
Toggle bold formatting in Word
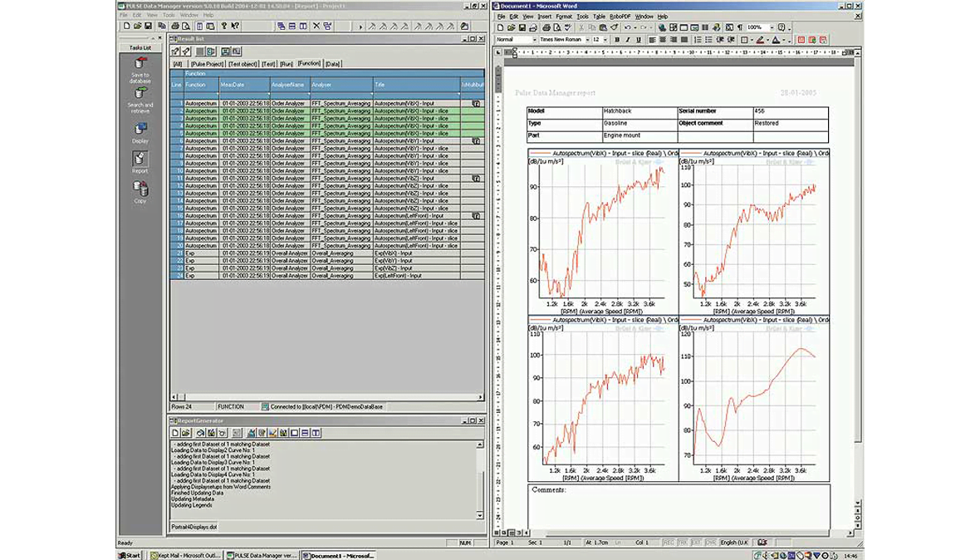617,39
